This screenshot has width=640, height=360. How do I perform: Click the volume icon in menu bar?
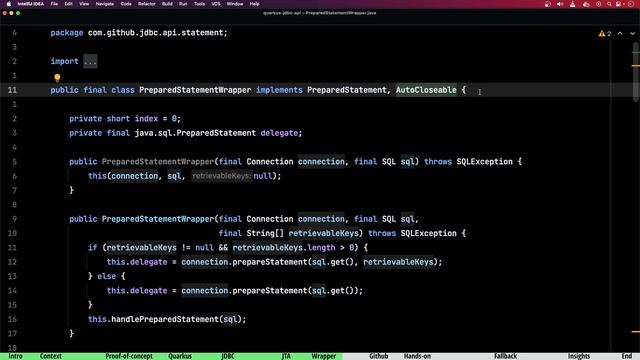(x=560, y=4)
